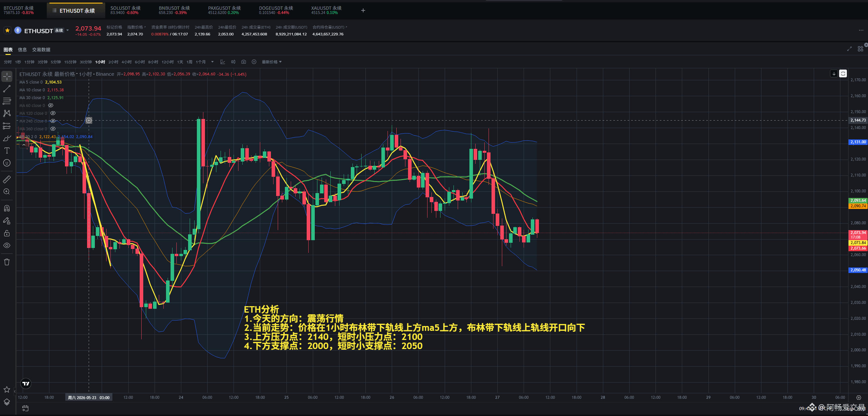Click the ETH分析 yellow text annotation

tap(262, 309)
